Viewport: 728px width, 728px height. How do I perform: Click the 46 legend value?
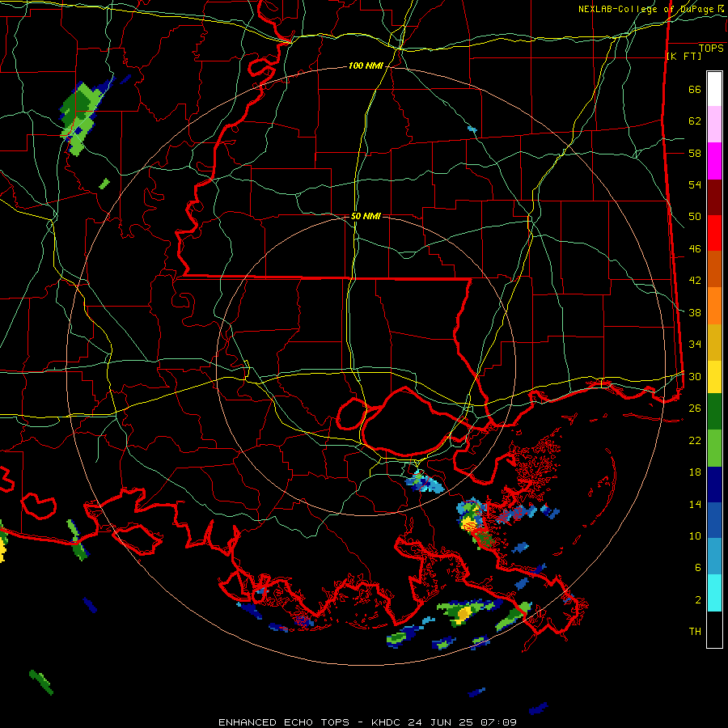pos(695,249)
